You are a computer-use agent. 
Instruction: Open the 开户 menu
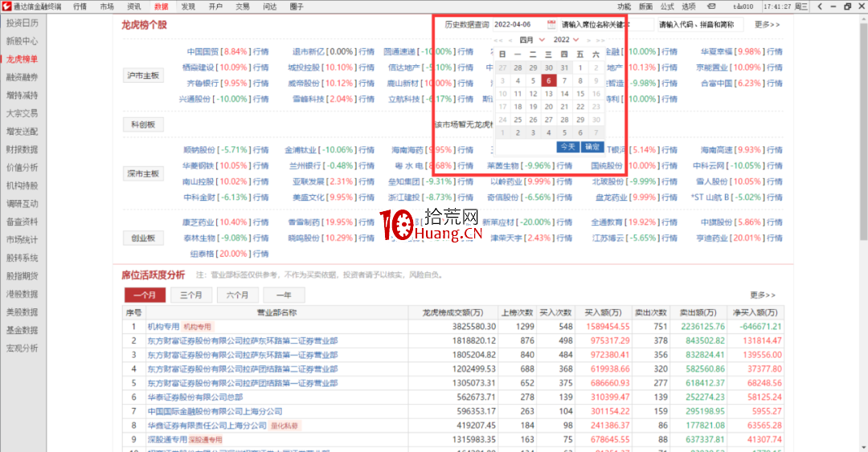click(215, 6)
